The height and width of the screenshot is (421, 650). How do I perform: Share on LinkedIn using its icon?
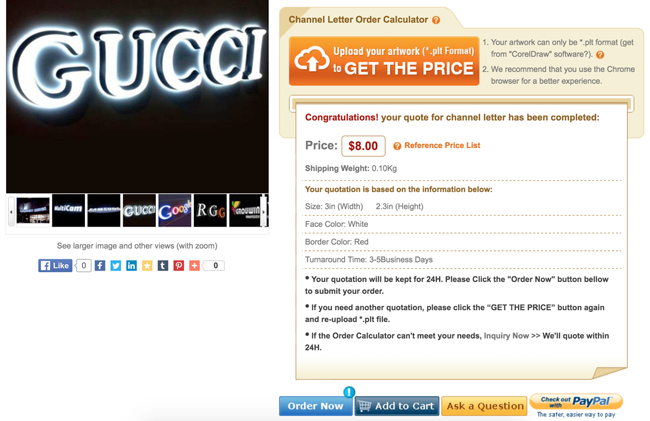tap(131, 266)
